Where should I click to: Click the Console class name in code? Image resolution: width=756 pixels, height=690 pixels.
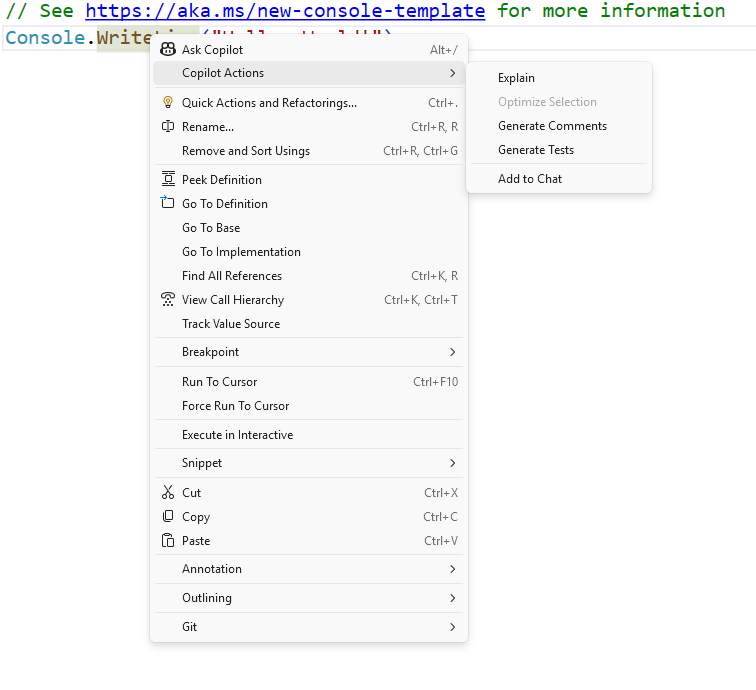click(x=45, y=38)
